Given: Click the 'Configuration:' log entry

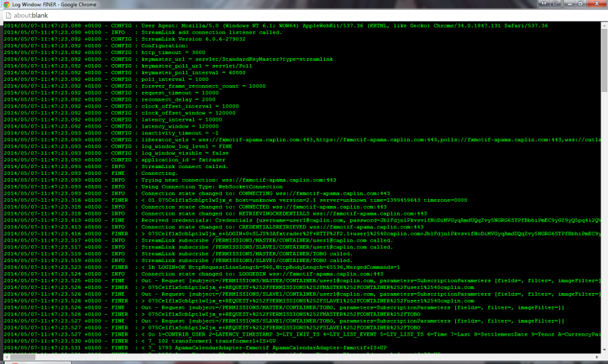Looking at the screenshot, I should tap(96, 46).
